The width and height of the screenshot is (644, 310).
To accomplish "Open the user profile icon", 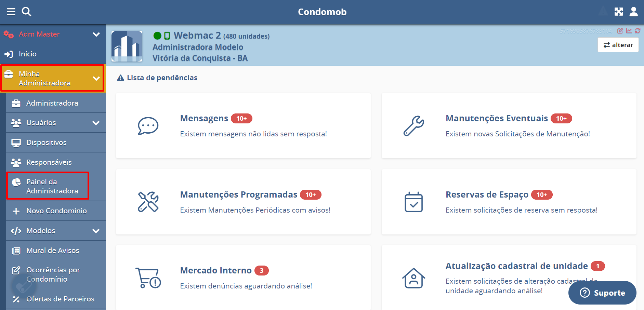I will (x=633, y=12).
